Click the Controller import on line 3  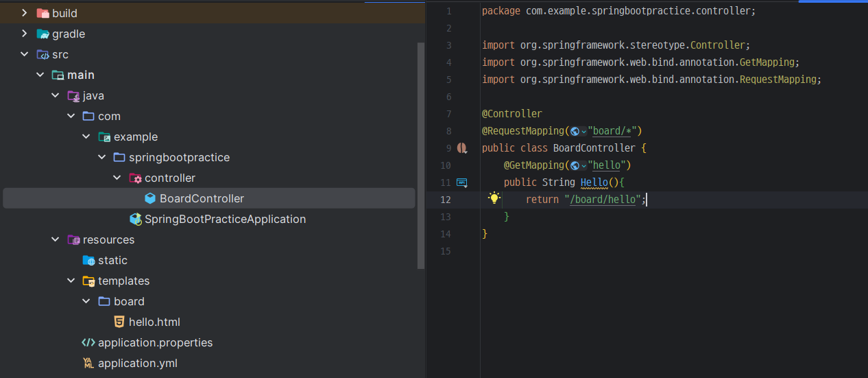pyautogui.click(x=717, y=45)
